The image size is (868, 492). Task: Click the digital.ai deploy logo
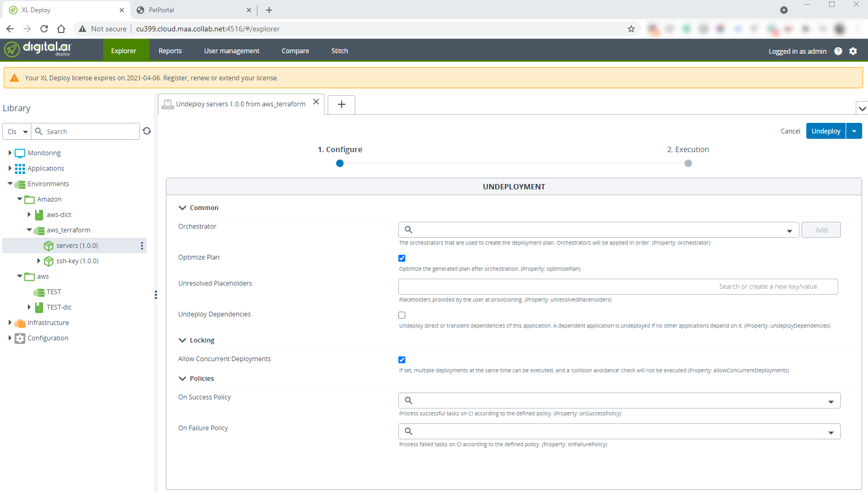tap(38, 49)
